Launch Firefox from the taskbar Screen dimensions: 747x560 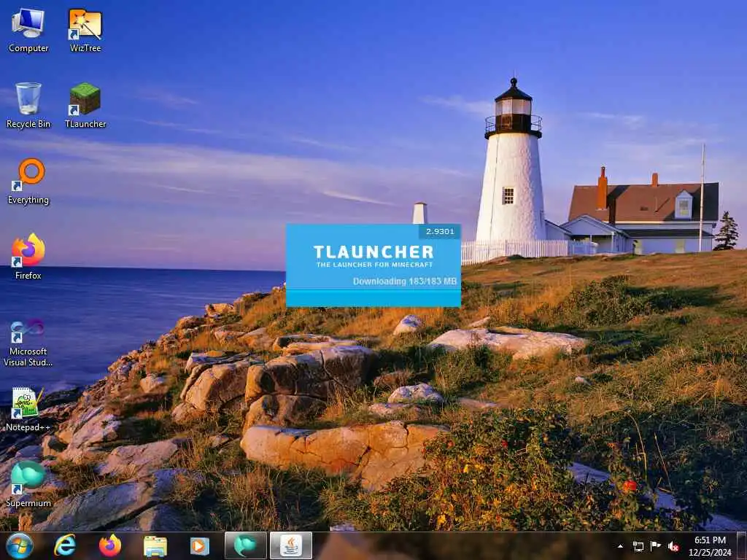click(110, 545)
